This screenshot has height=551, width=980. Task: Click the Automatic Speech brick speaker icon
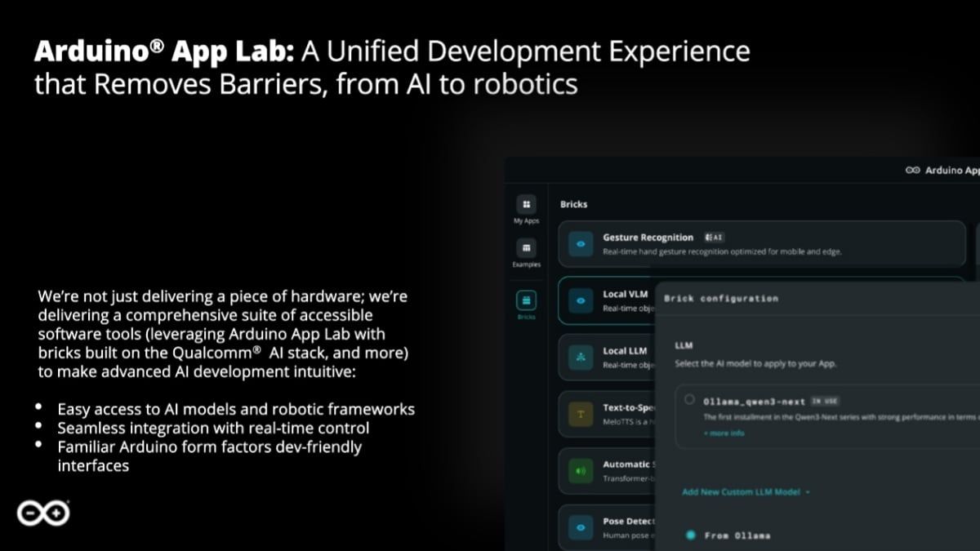[x=581, y=471]
